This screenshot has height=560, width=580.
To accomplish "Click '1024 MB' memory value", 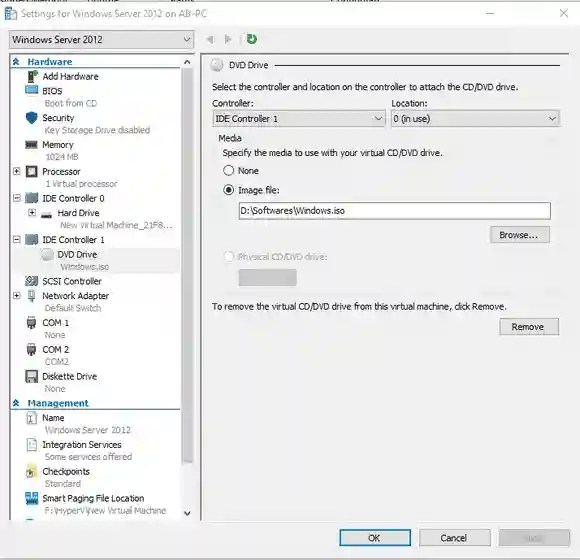I will tap(62, 157).
